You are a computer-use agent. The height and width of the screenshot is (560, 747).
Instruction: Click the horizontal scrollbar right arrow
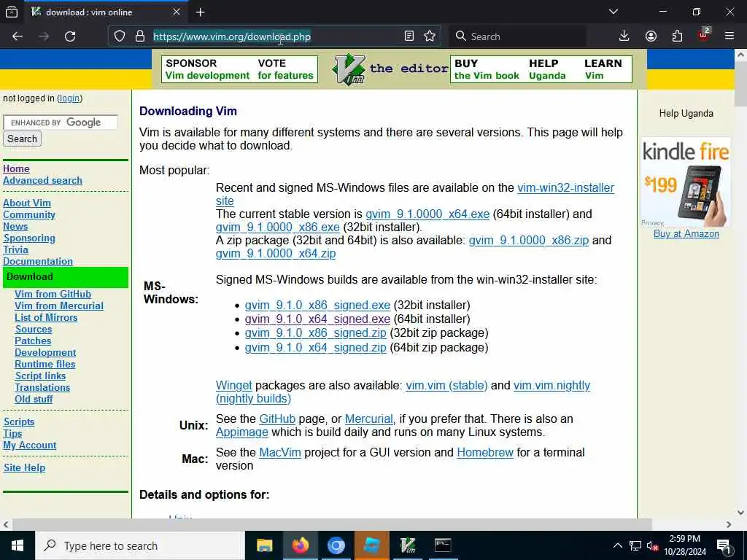click(729, 524)
